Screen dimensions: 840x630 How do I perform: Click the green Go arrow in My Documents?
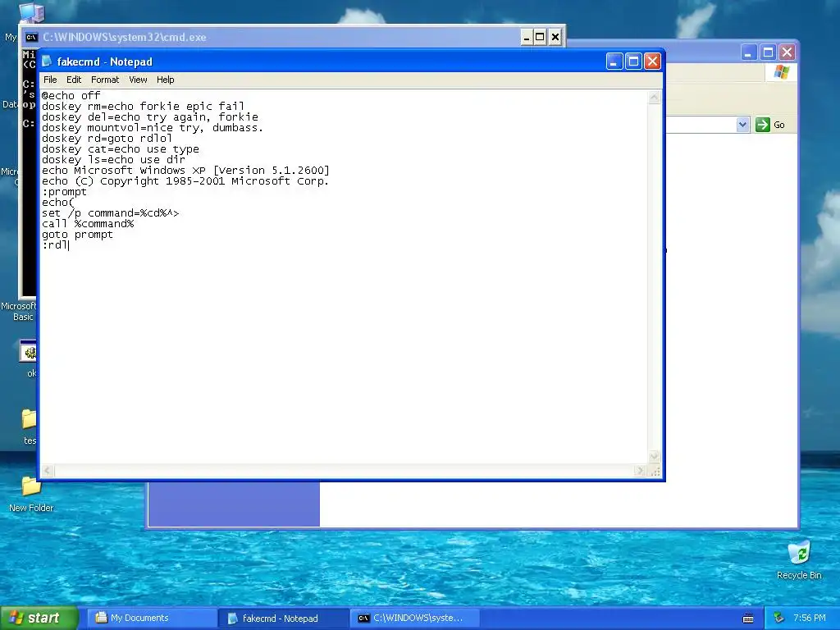coord(762,125)
